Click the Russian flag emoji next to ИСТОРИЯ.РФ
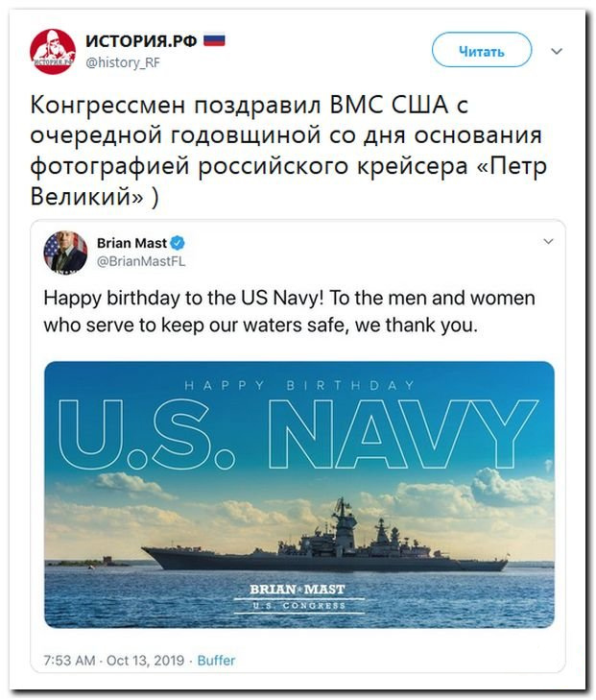This screenshot has height=700, width=596. 215,40
